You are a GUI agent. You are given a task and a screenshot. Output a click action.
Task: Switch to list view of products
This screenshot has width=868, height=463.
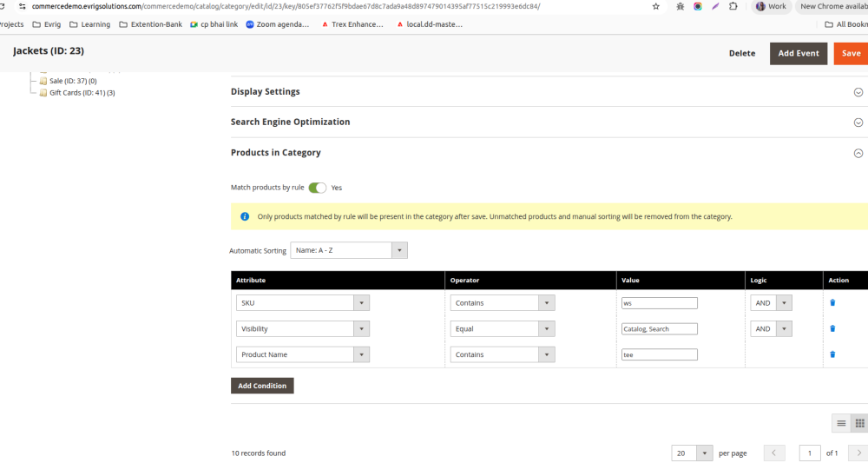point(840,423)
